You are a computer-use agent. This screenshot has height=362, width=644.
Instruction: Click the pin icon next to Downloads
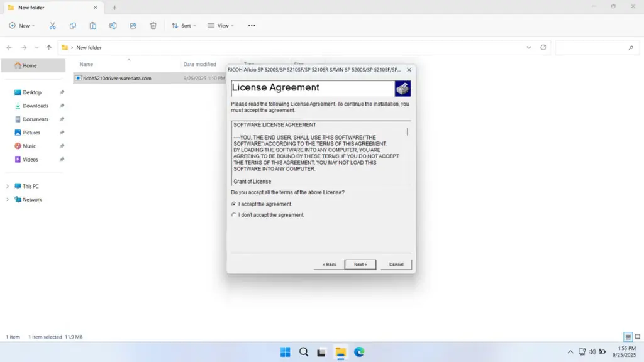(x=62, y=106)
